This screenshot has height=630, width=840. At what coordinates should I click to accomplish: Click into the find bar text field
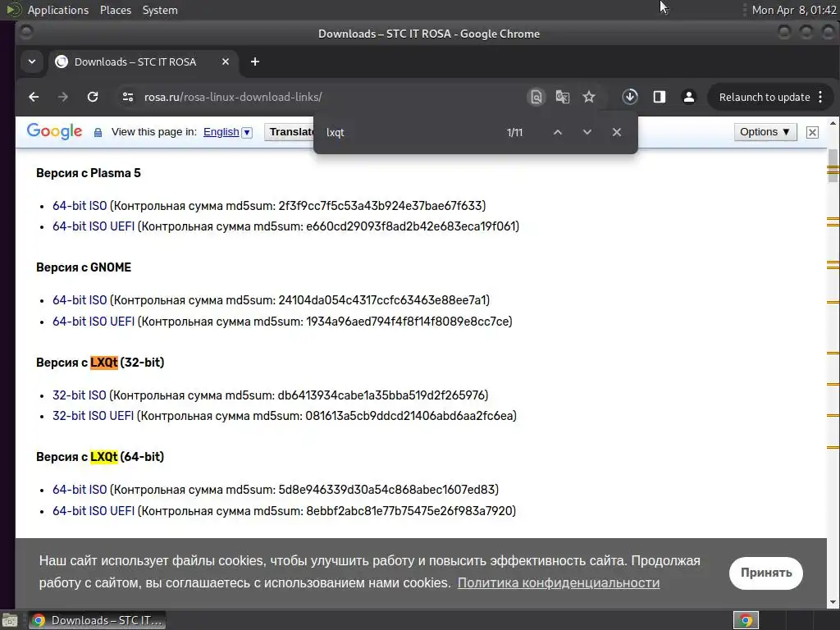point(413,132)
